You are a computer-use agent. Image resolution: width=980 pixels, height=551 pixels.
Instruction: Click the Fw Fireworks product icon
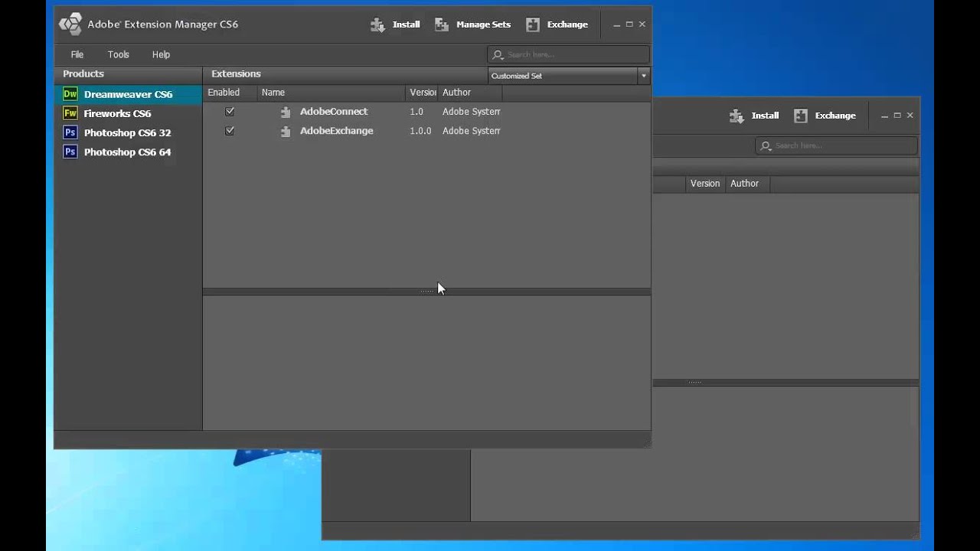(x=70, y=113)
